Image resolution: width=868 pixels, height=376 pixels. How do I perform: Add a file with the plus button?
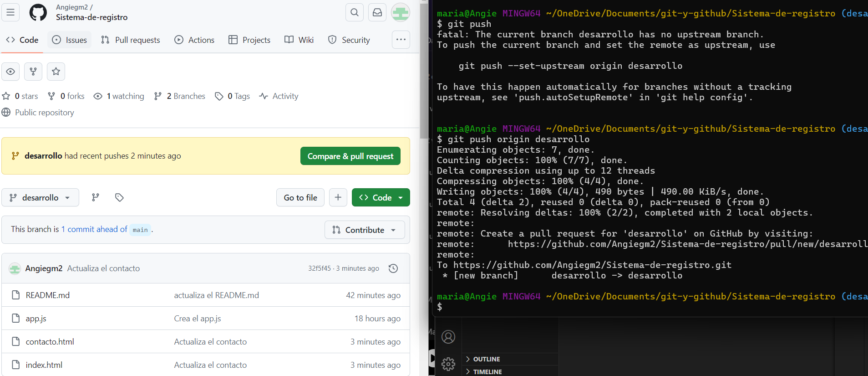click(x=338, y=197)
